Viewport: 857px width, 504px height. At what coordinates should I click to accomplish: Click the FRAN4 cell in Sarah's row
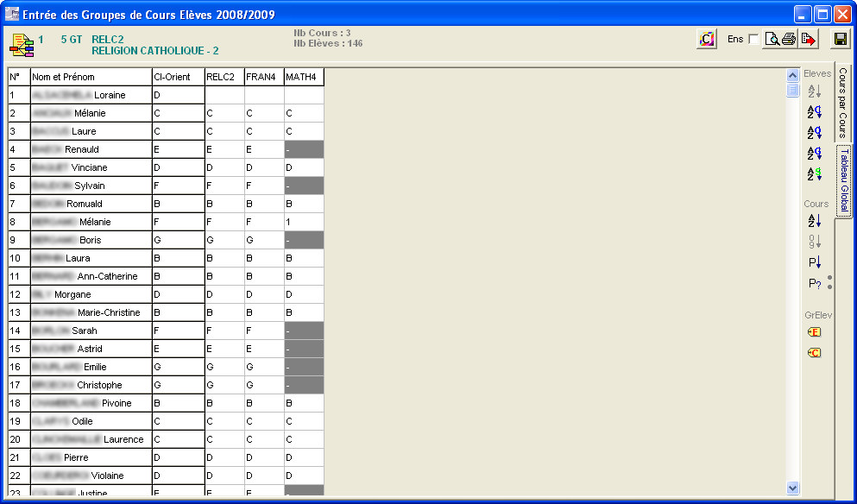264,331
